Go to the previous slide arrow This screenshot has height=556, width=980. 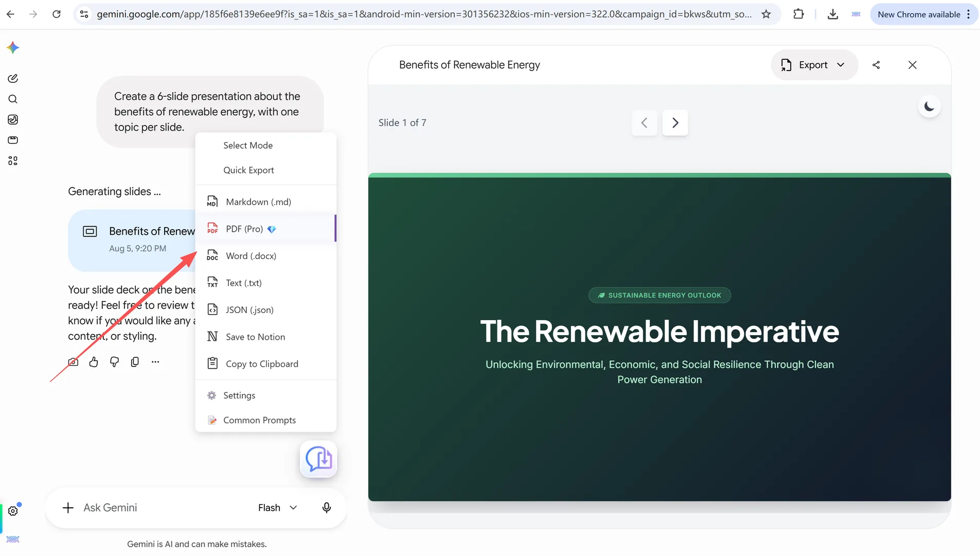(x=644, y=123)
